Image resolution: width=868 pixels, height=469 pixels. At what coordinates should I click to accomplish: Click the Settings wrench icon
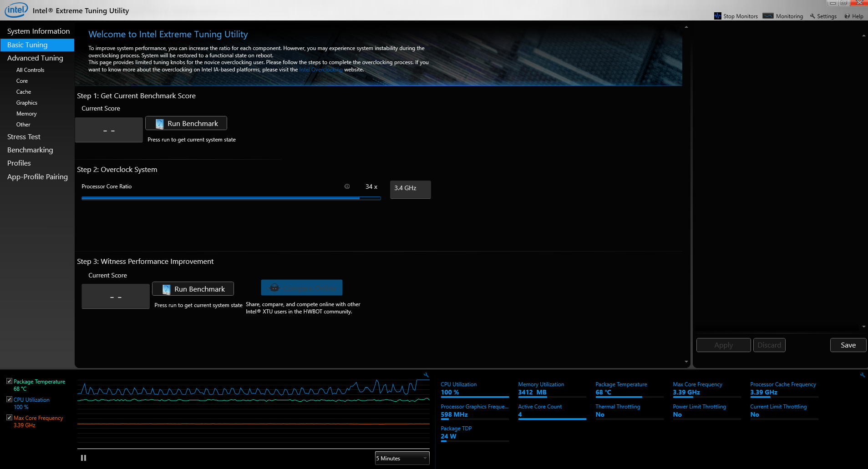click(812, 16)
